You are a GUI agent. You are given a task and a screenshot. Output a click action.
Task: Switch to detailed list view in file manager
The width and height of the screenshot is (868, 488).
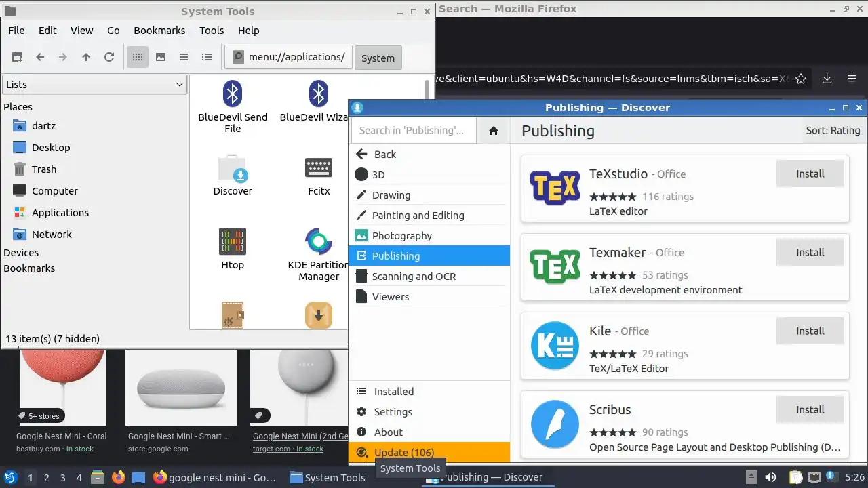(x=207, y=58)
